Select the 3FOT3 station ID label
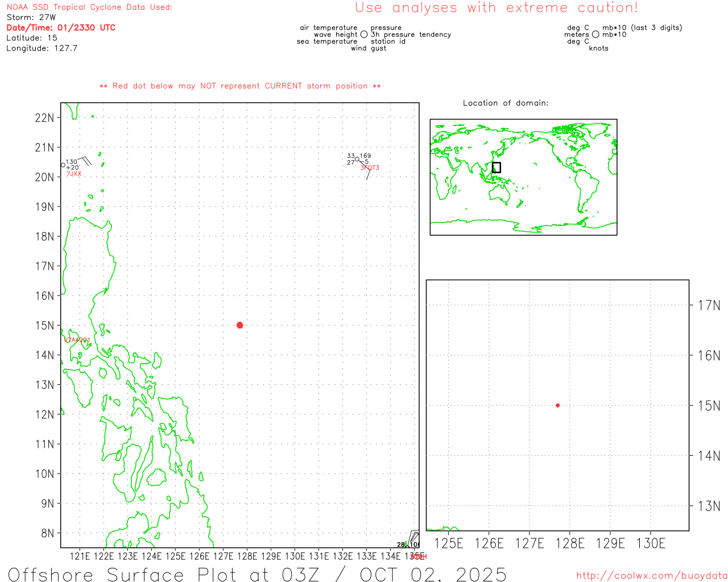 tap(370, 168)
